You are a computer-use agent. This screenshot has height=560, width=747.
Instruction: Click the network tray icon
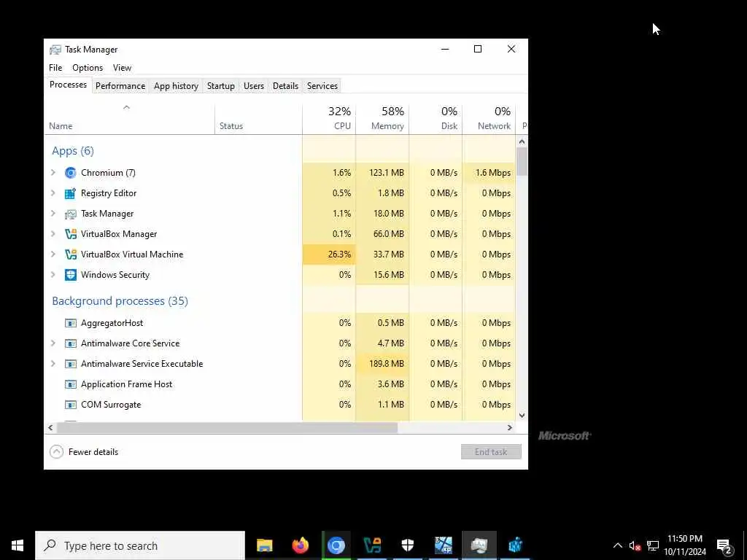(x=653, y=545)
